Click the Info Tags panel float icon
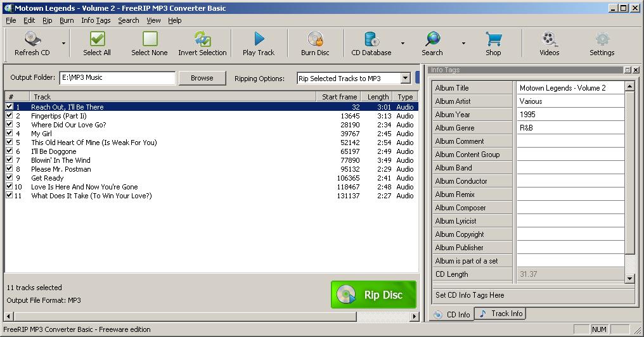This screenshot has height=337, width=644. pos(628,70)
